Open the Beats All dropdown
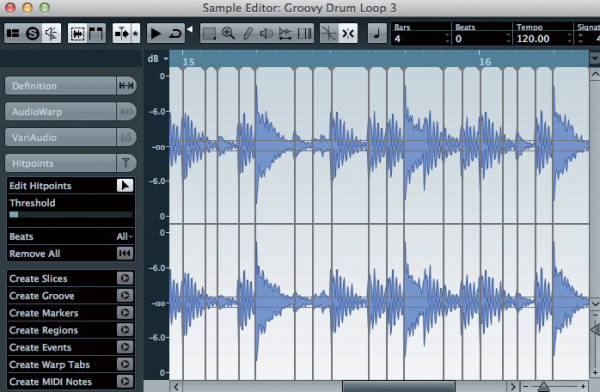This screenshot has width=600, height=392. (125, 237)
